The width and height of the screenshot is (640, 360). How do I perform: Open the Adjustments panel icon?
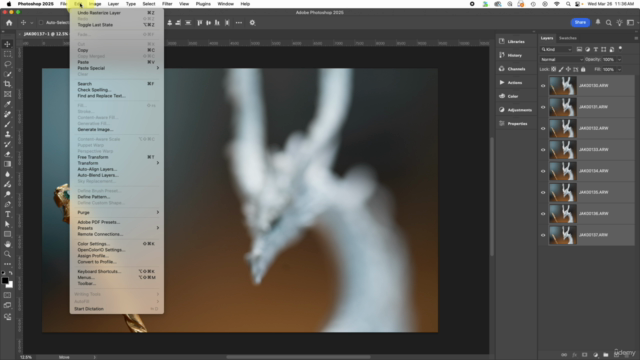click(x=502, y=110)
